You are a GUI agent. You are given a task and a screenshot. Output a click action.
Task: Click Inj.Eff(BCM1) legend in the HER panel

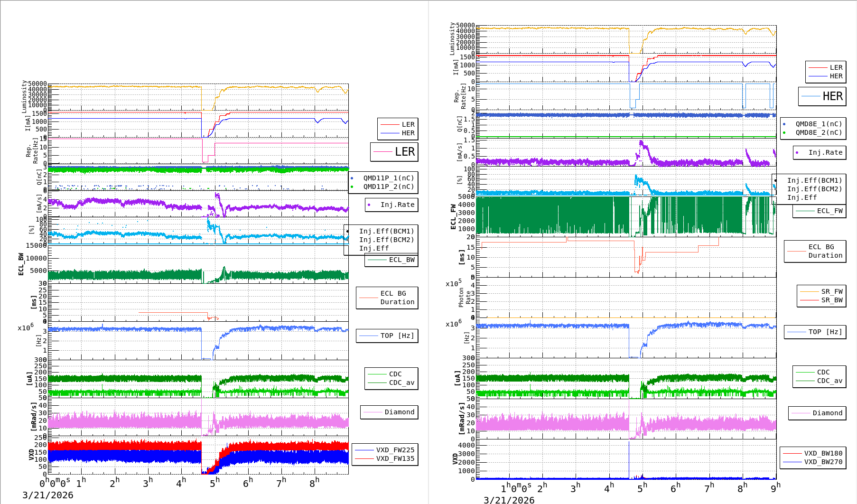pos(814,181)
